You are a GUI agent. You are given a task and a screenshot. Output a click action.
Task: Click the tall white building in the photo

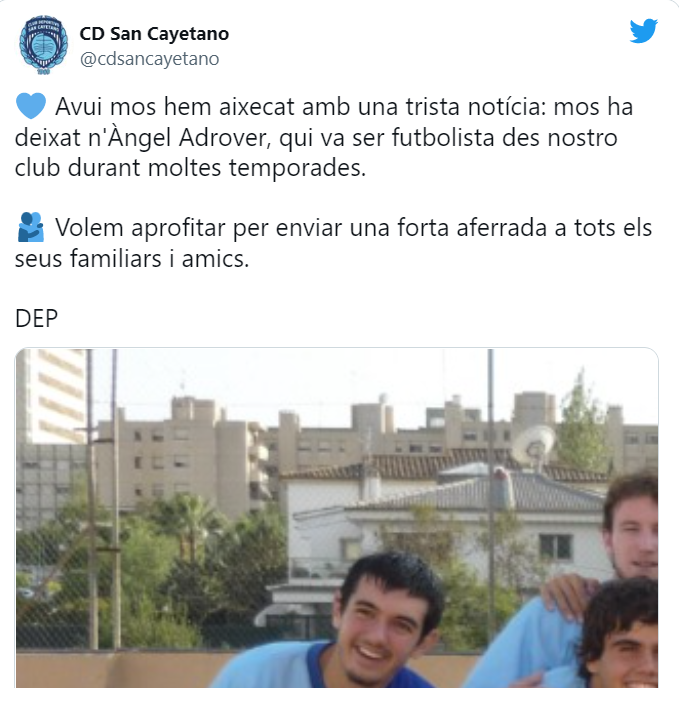[52, 397]
